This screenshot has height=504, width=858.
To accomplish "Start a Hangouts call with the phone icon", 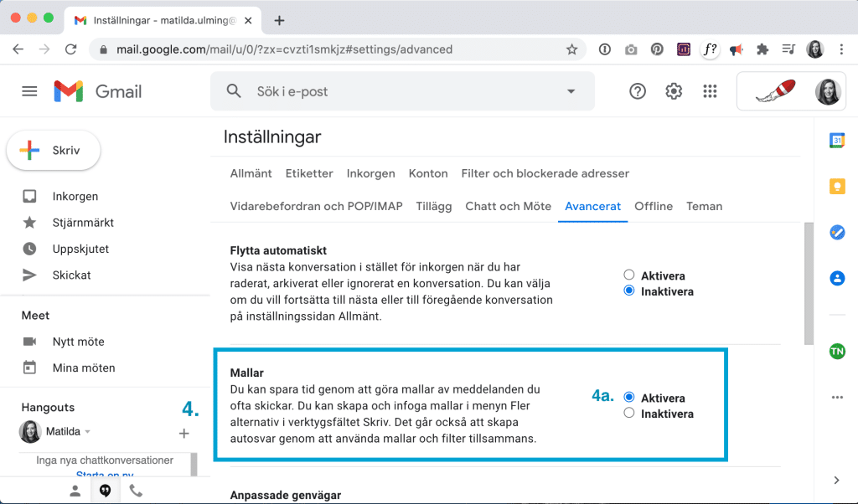I will tap(136, 490).
